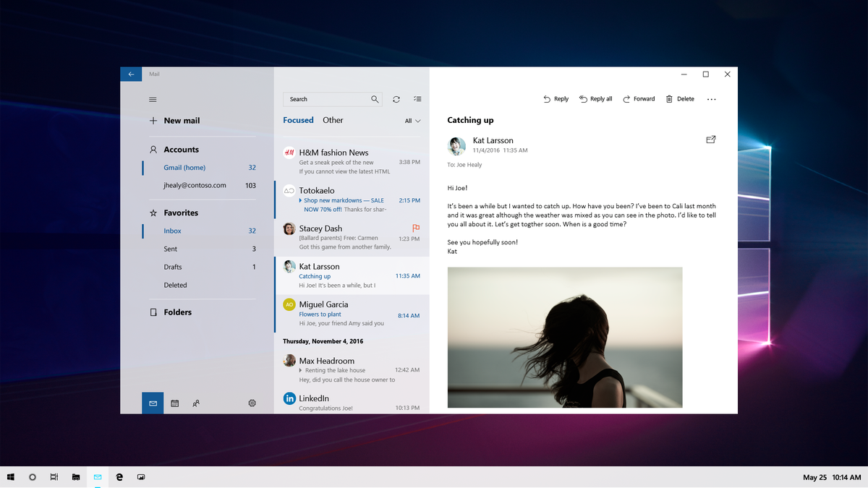Click the LinkedIn sender avatar
Screen dimensions: 868x488
pos(289,398)
